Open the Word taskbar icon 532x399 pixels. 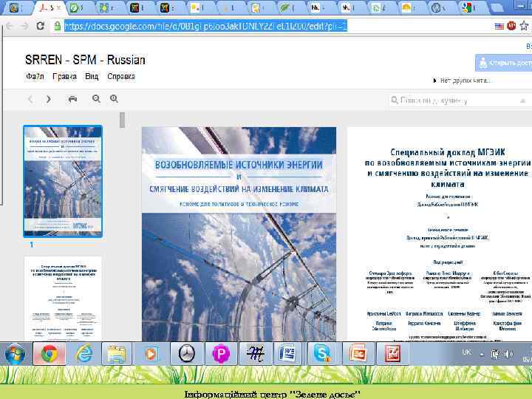[287, 353]
